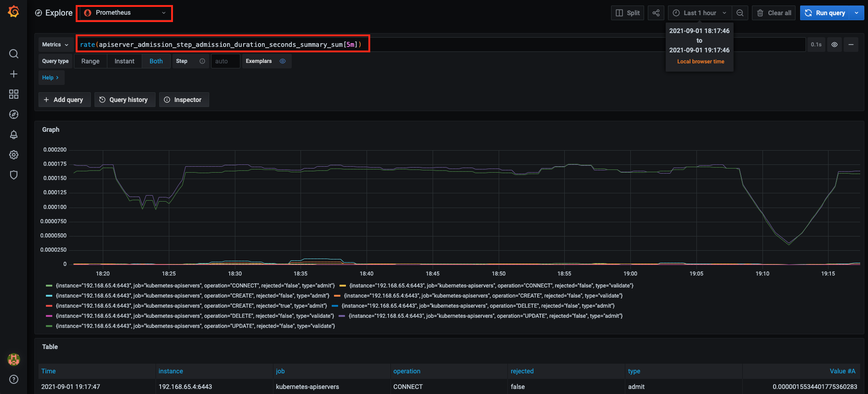Select the Range query type
The width and height of the screenshot is (868, 394).
[90, 61]
